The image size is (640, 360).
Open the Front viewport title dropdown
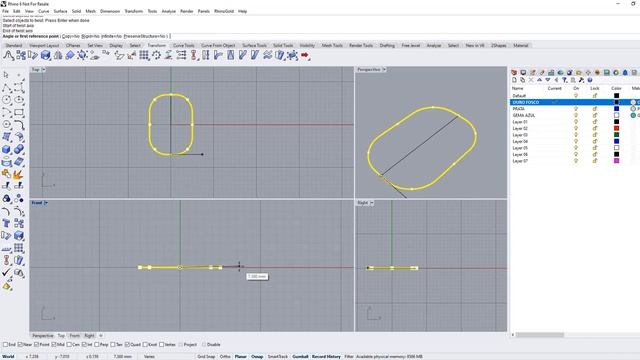46,202
